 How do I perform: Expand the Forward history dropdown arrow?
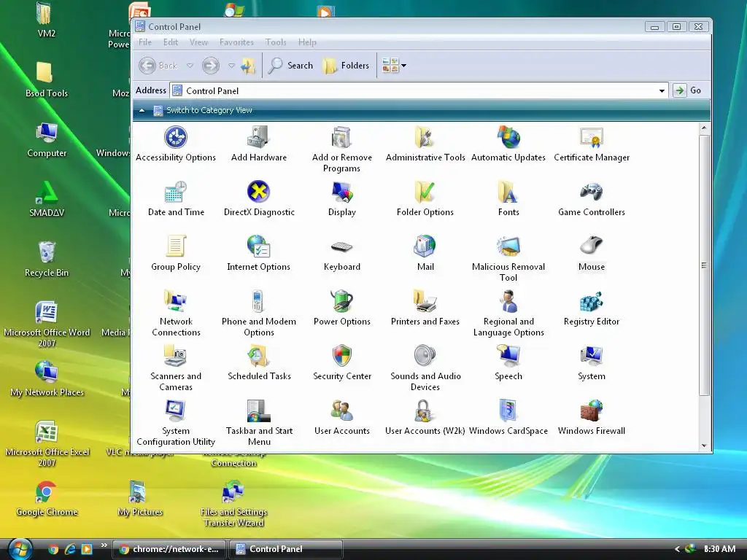click(231, 65)
